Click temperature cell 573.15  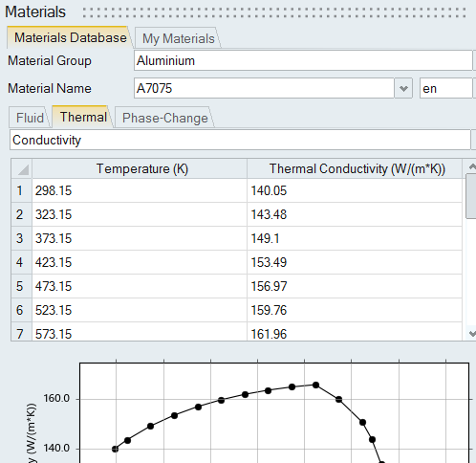[140, 332]
